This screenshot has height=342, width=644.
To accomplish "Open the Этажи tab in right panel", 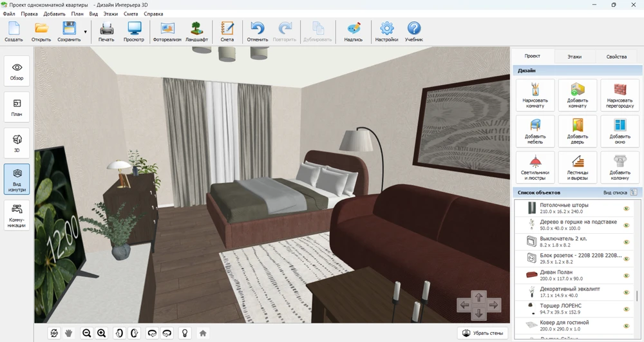I will click(574, 57).
